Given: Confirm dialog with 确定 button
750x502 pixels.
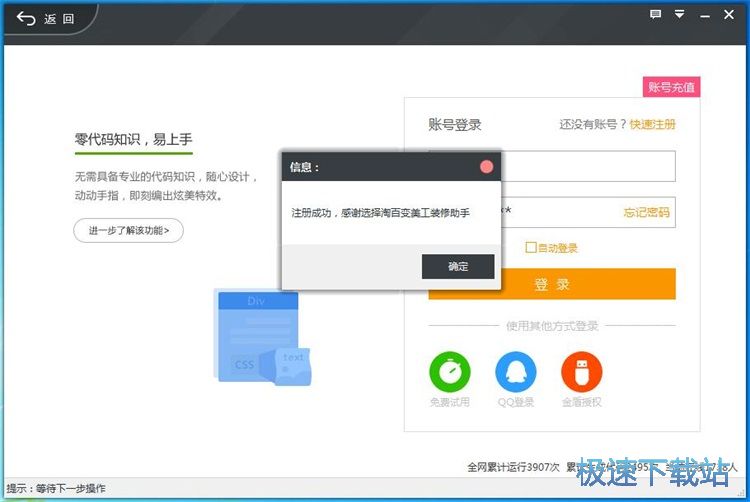Looking at the screenshot, I should pos(458,266).
